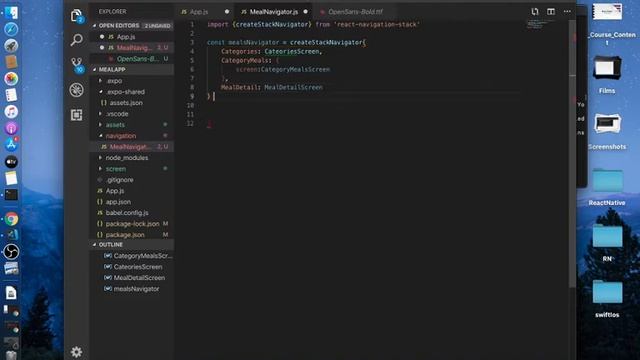Switch to the OpenSans-Bold.ttf tab

pos(355,12)
